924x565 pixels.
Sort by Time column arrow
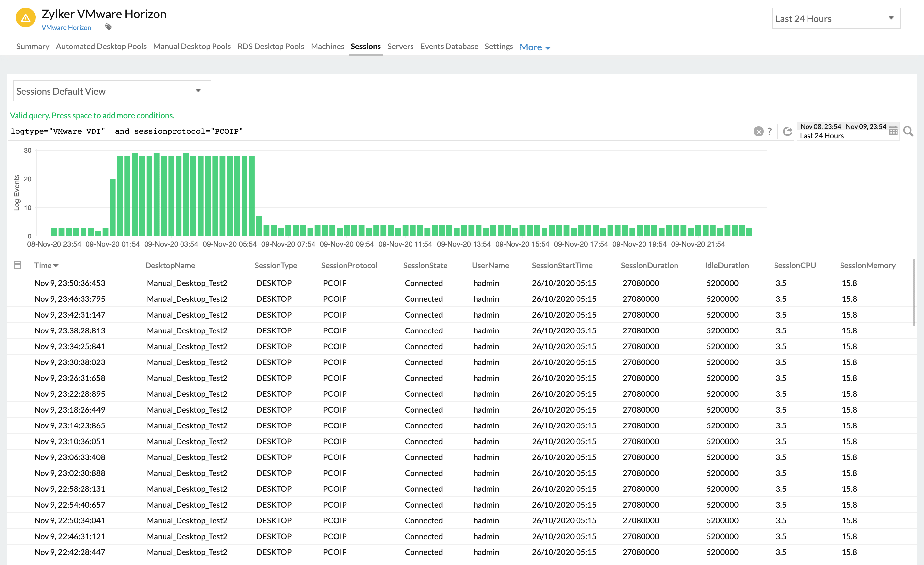[x=56, y=266]
